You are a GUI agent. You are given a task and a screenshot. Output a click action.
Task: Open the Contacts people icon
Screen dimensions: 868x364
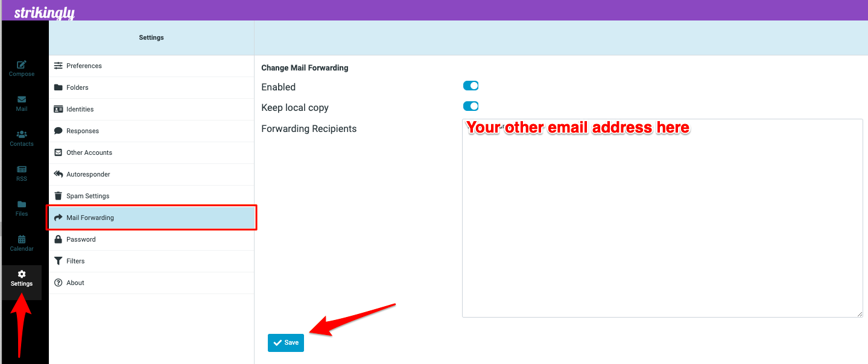(x=22, y=134)
